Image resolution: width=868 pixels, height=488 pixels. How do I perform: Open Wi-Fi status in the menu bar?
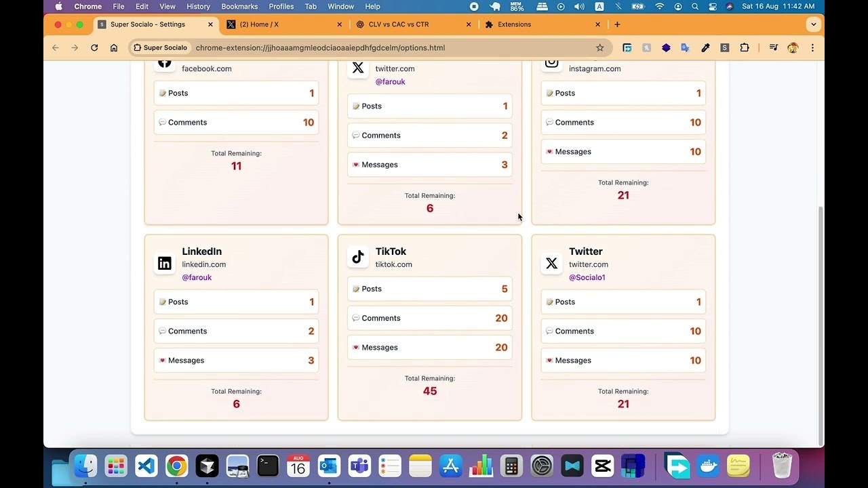point(659,6)
